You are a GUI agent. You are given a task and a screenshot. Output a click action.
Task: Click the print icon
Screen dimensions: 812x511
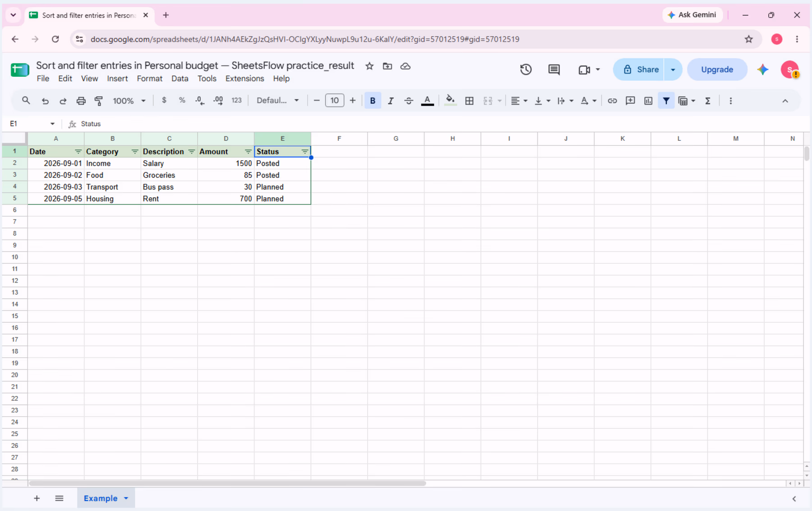[81, 101]
